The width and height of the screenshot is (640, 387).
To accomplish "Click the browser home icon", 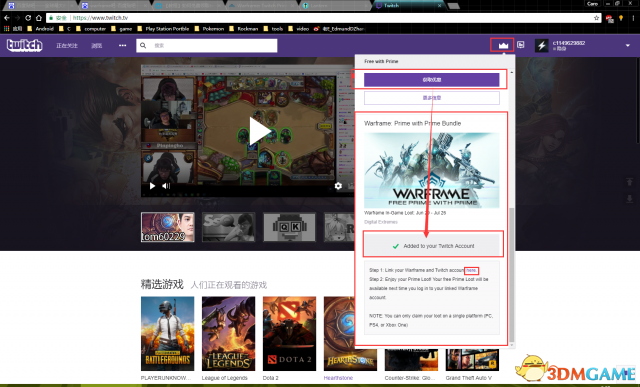I will click(x=38, y=18).
